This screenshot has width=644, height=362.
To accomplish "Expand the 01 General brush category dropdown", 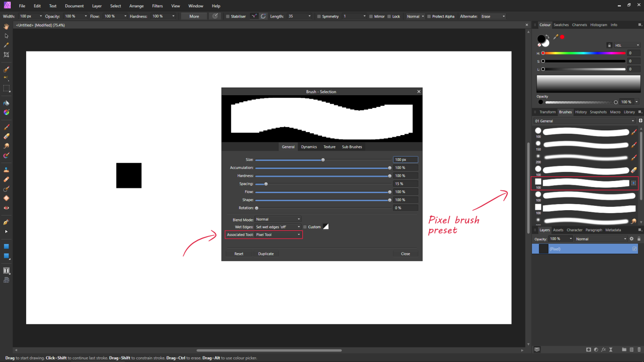I will 584,121.
